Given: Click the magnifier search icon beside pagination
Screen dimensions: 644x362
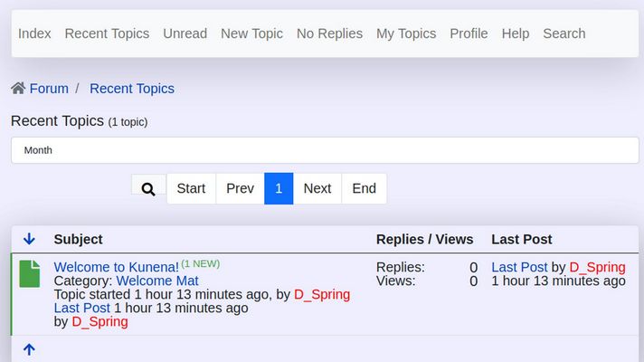Looking at the screenshot, I should 148,188.
